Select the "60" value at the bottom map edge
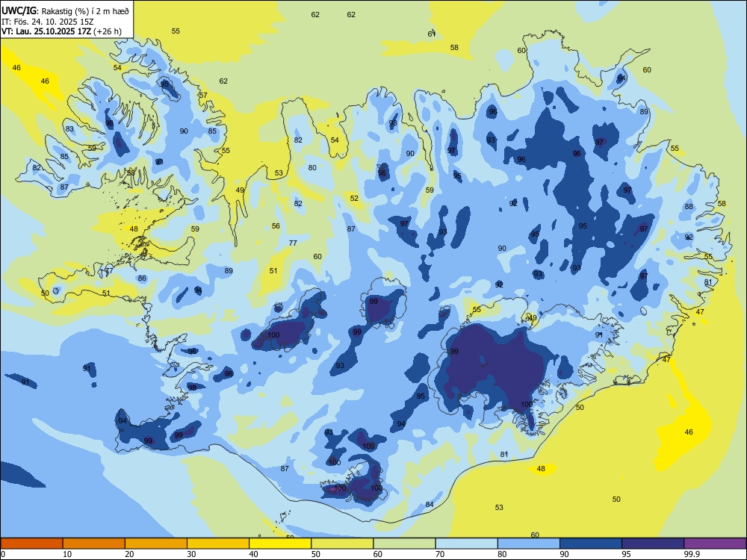Screen dimensions: 747x560 [x=535, y=535]
